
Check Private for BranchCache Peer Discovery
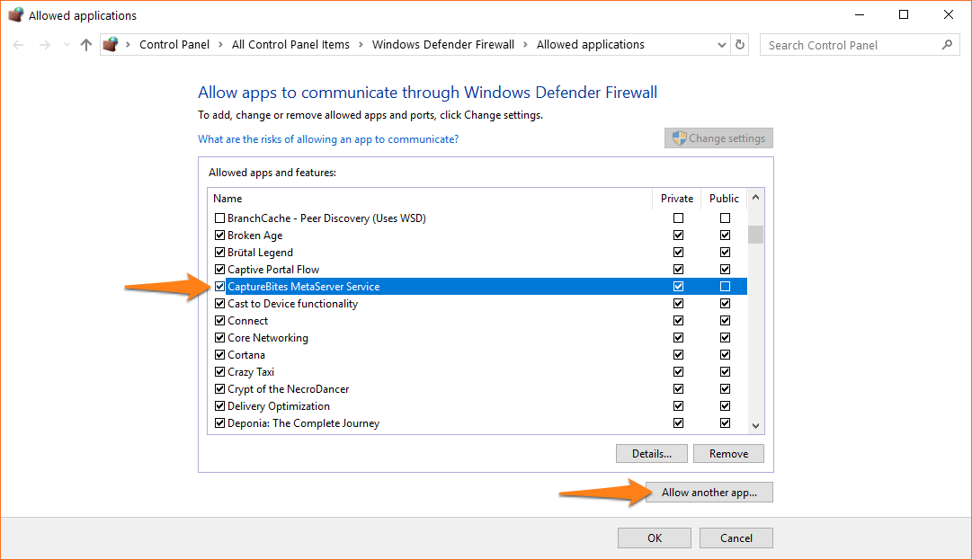[x=678, y=218]
